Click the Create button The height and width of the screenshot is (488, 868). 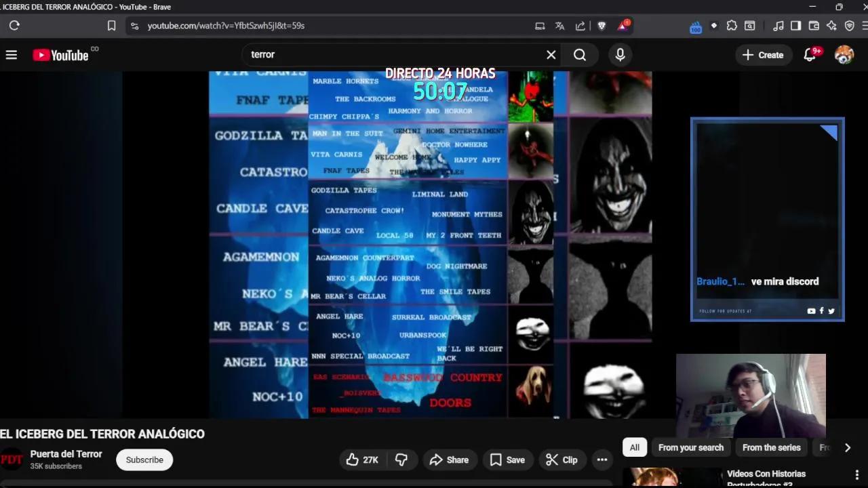[x=763, y=55]
